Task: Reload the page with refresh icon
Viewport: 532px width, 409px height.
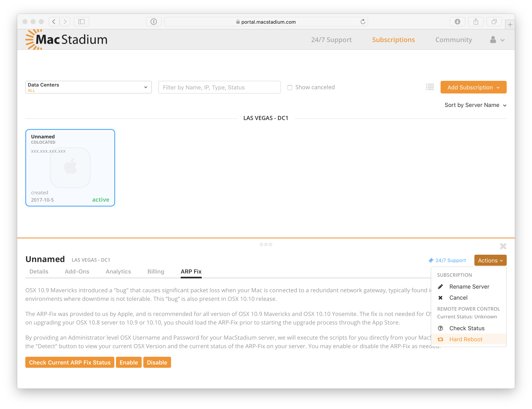Action: (x=363, y=22)
